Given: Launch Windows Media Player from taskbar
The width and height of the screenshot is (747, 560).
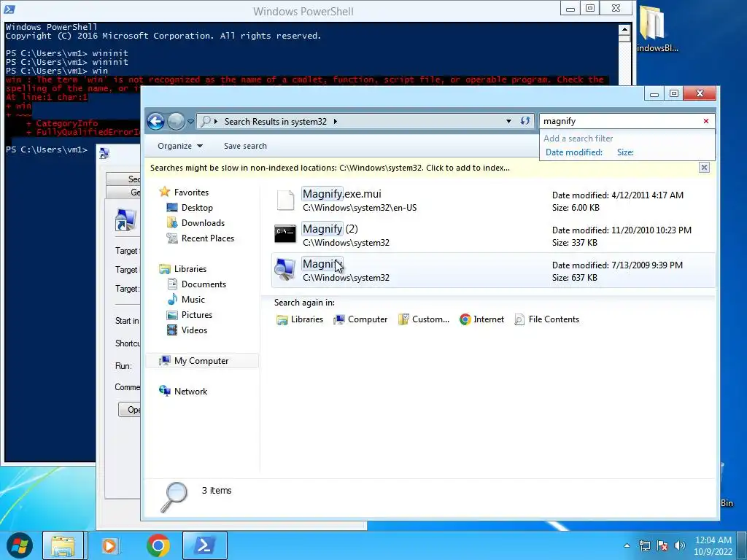Looking at the screenshot, I should [x=110, y=545].
